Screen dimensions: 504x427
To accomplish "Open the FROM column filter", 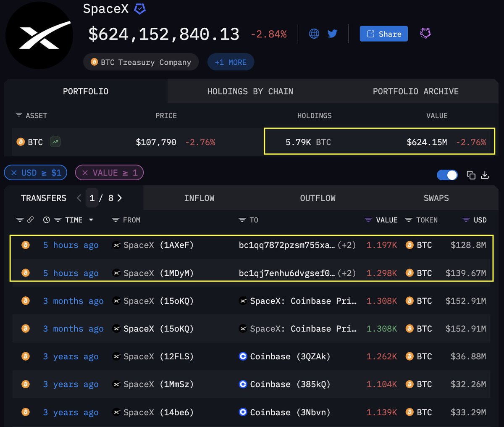I will coord(116,220).
